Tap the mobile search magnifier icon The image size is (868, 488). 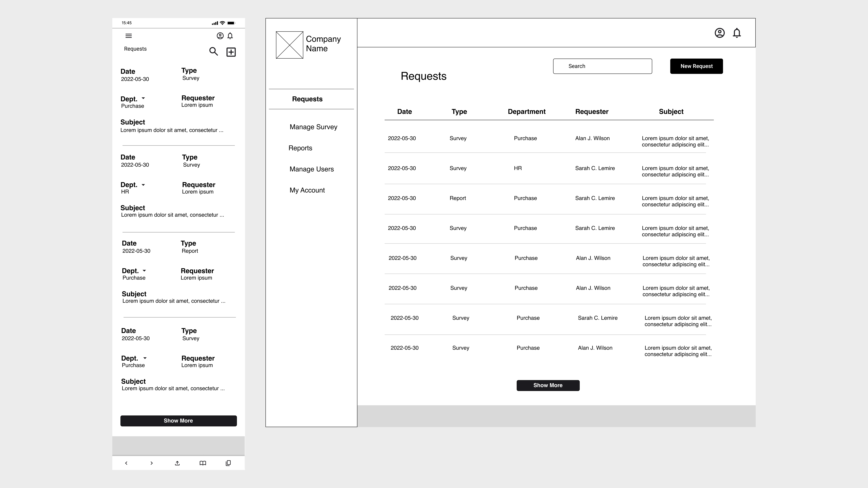pos(214,52)
